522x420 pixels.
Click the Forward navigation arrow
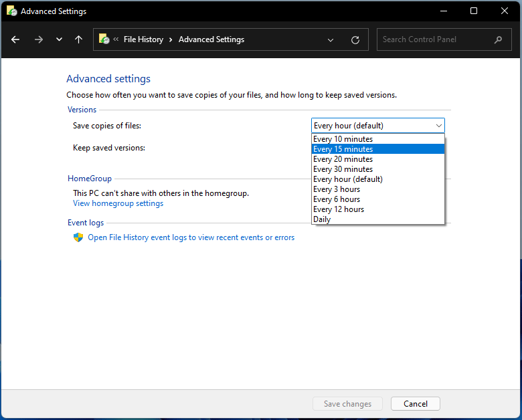(38, 39)
